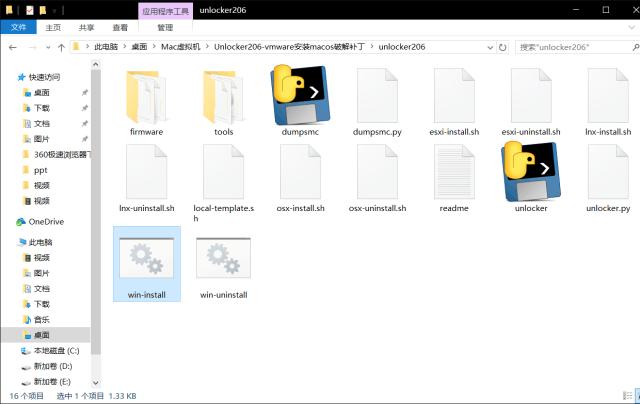Expand breadcrumb chevron after 桌面 in address bar

point(154,47)
